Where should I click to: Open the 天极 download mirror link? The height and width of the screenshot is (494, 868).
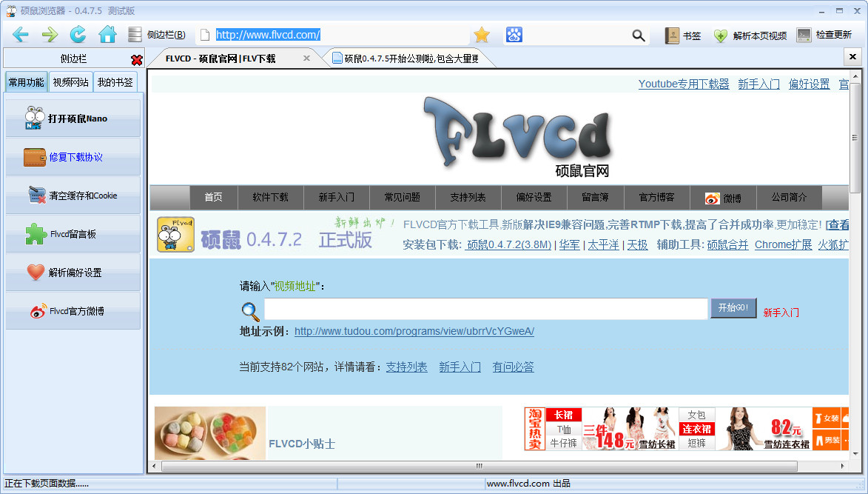[637, 245]
